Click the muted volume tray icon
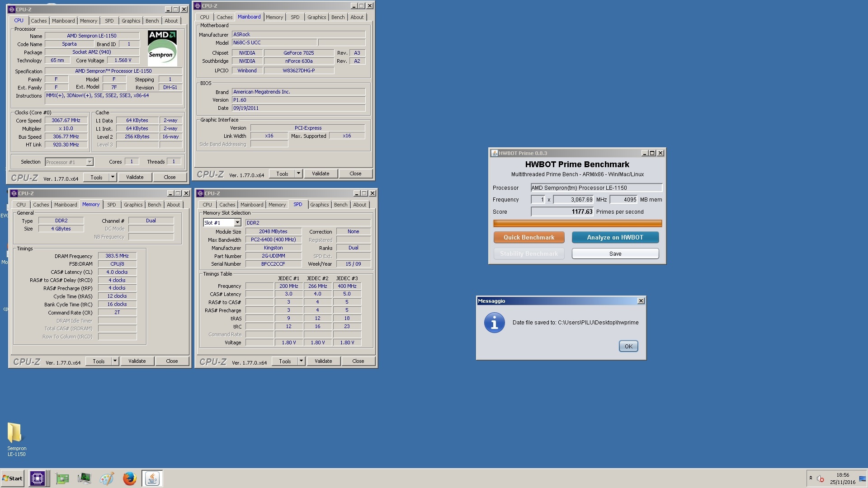Screen dimensions: 868x488 tap(821, 479)
